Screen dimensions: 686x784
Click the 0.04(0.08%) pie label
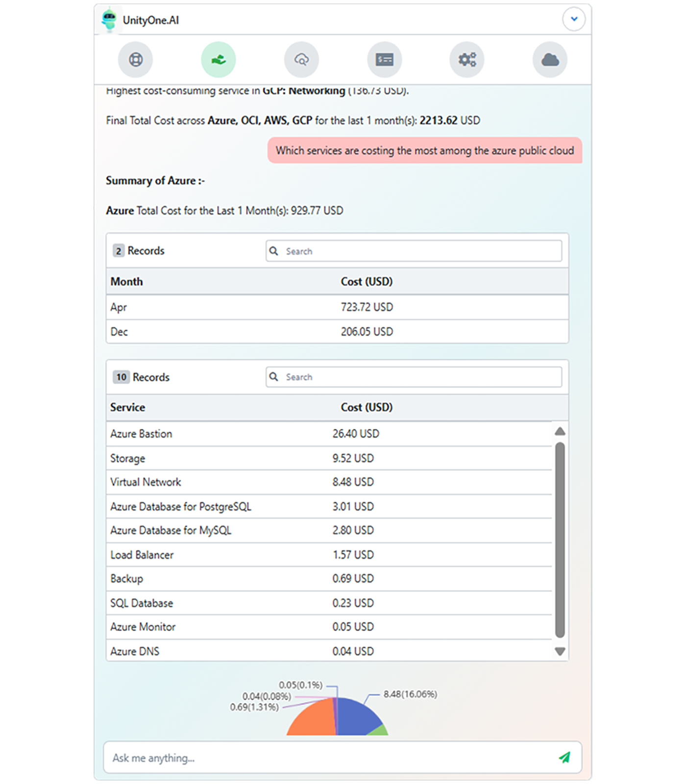pos(267,696)
